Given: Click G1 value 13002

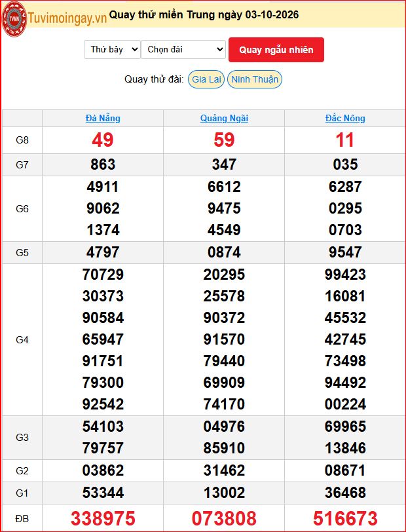Looking at the screenshot, I should pos(224,493).
